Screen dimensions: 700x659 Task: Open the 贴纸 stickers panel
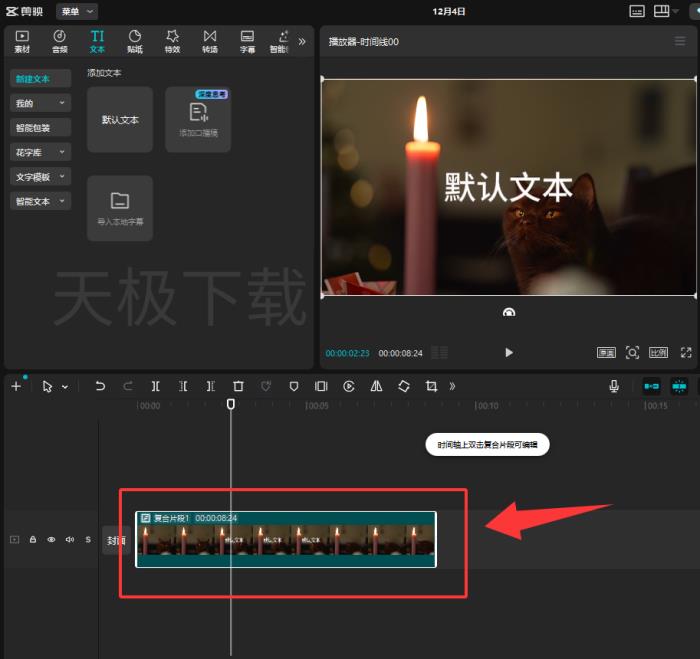pos(135,41)
